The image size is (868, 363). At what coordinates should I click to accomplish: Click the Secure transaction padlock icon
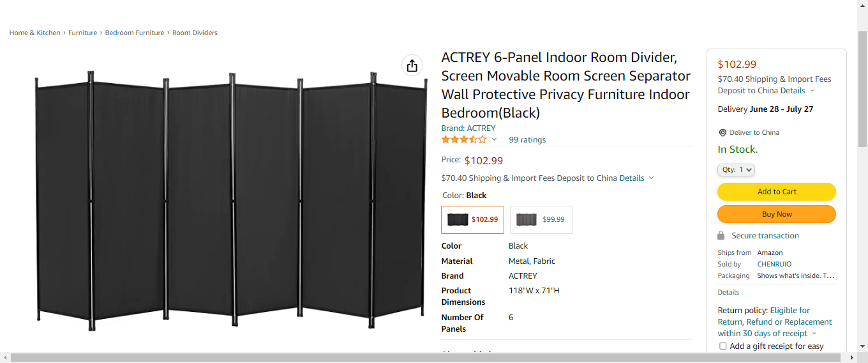click(x=721, y=235)
